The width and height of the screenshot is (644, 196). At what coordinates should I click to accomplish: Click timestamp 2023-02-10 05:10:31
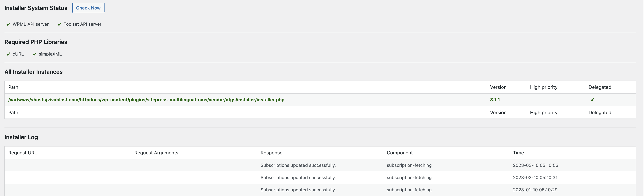[535, 178]
